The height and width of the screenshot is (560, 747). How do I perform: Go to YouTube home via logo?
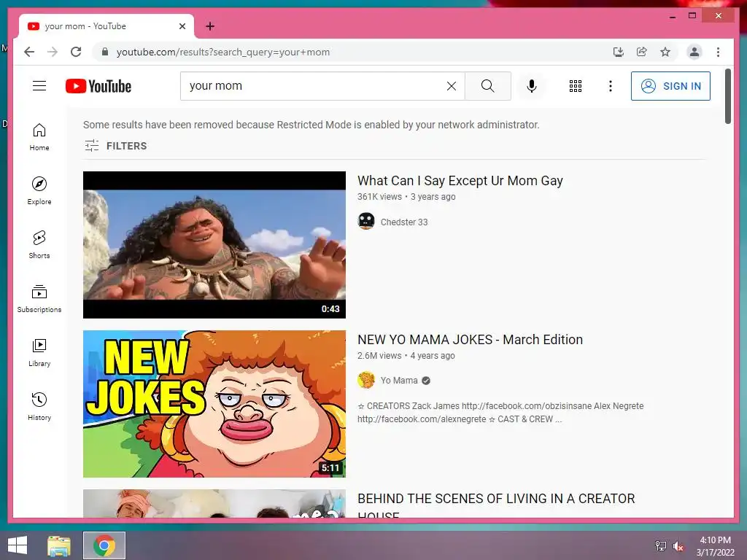[98, 86]
